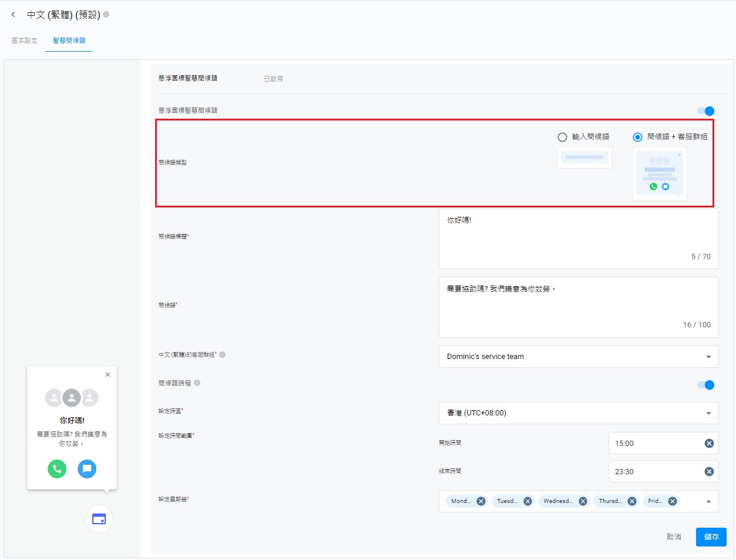Remove the Wednesday tag from weekdays
The height and width of the screenshot is (560, 736).
tap(583, 501)
